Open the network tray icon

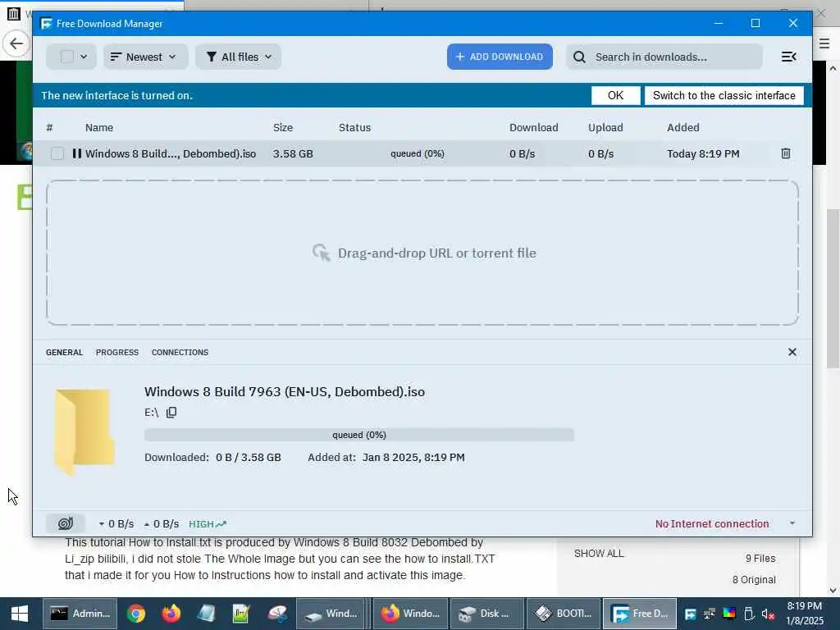[x=710, y=614]
